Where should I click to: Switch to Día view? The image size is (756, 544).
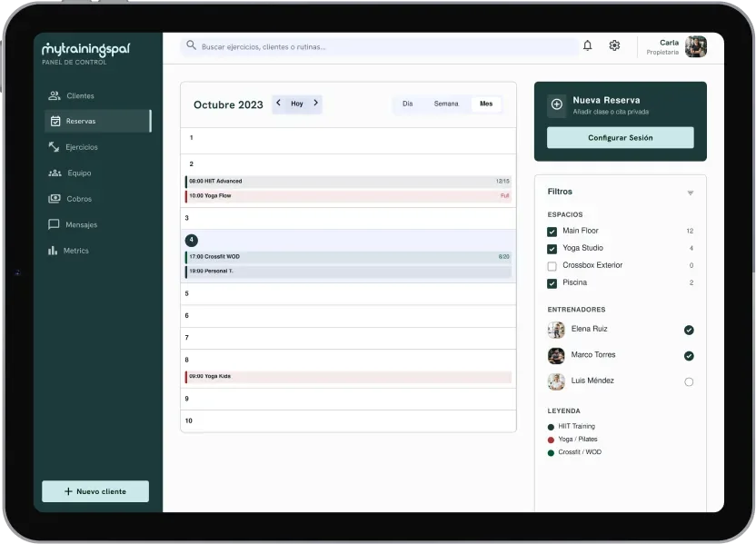click(x=408, y=104)
